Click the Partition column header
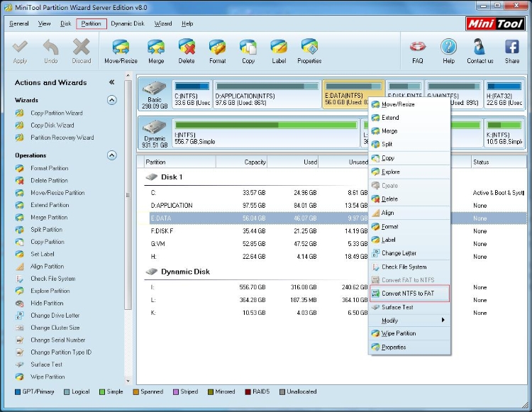 (180, 162)
